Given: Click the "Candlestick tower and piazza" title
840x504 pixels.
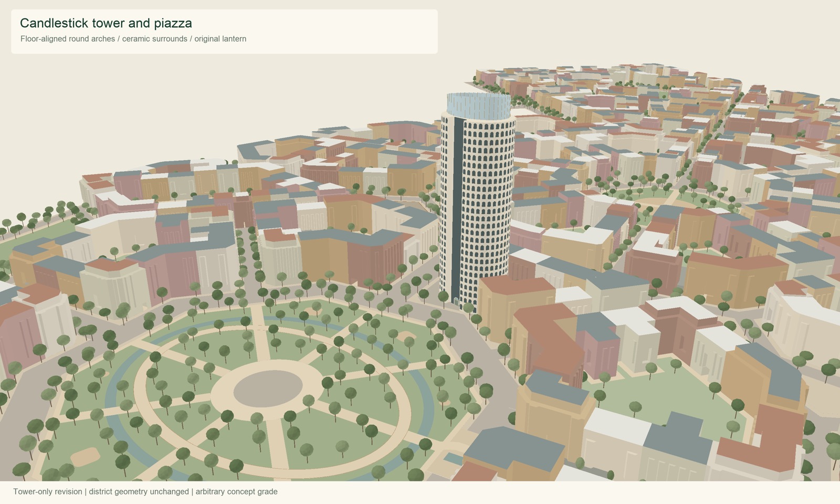Looking at the screenshot, I should (x=106, y=23).
